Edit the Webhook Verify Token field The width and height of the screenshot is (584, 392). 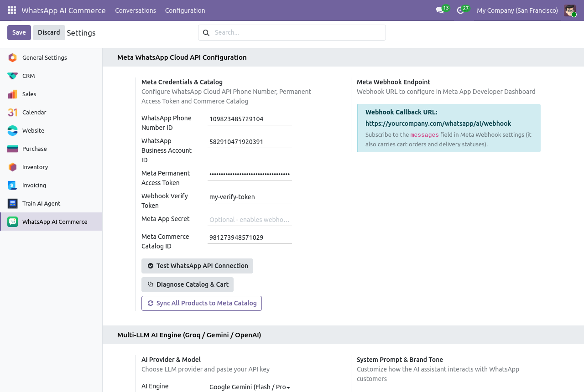coord(250,197)
